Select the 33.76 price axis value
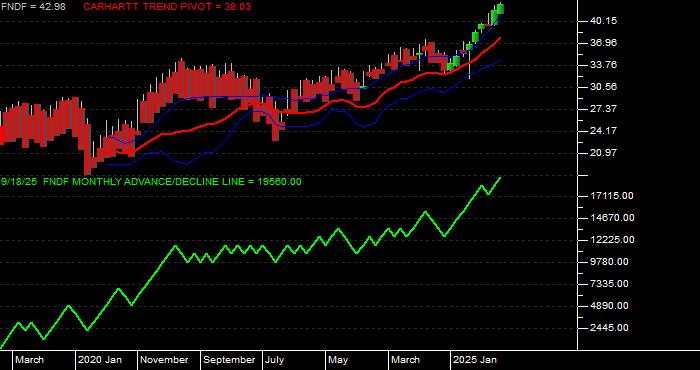Screen dimensions: 700x370 tap(604, 65)
